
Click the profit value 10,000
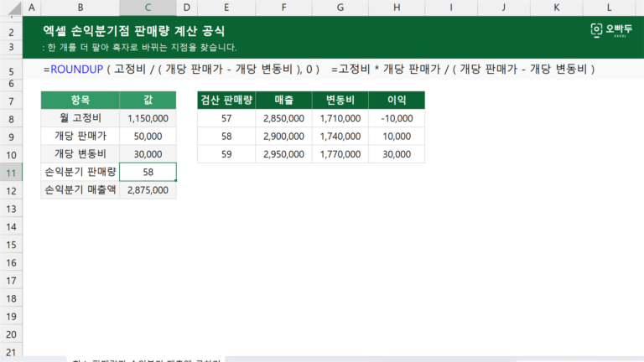tap(397, 137)
